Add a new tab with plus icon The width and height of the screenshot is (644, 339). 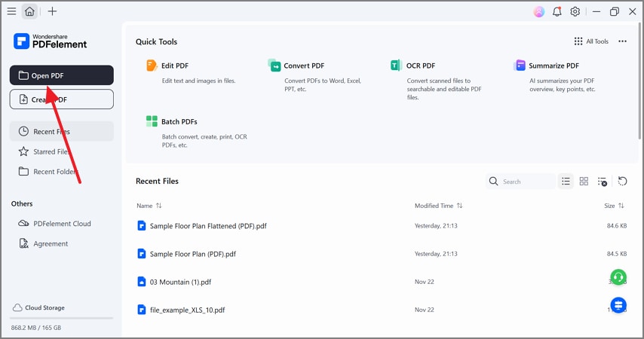pyautogui.click(x=52, y=11)
